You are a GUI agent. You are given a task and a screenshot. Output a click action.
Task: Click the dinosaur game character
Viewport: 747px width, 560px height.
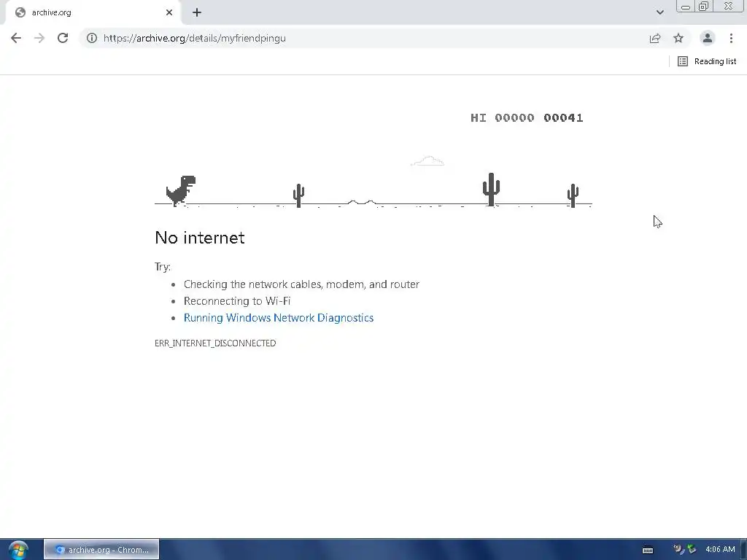click(181, 190)
